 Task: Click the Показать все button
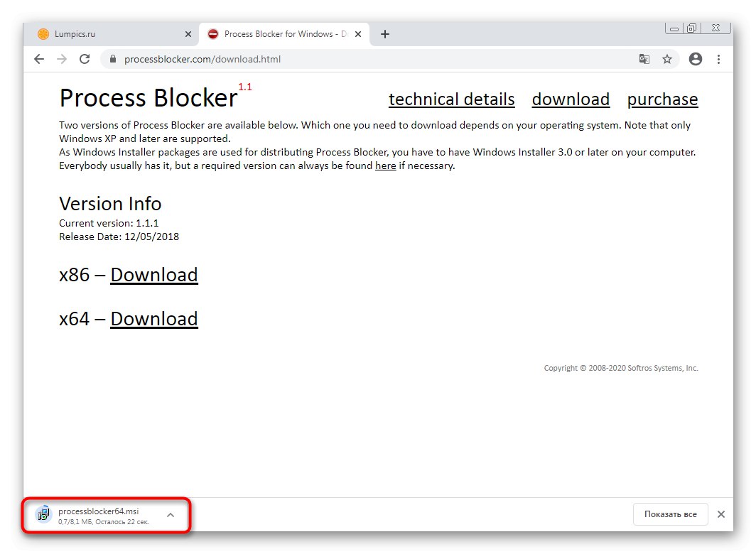pyautogui.click(x=669, y=514)
